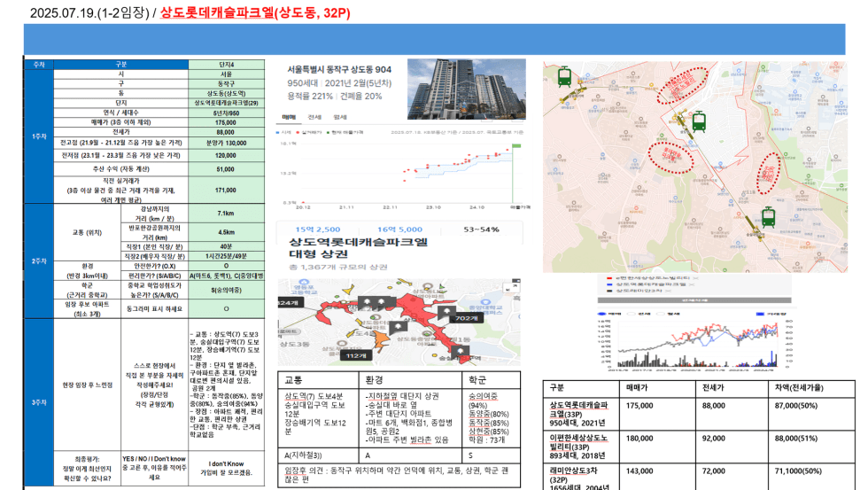Click the 현재 매물가격 legend item

[345, 132]
